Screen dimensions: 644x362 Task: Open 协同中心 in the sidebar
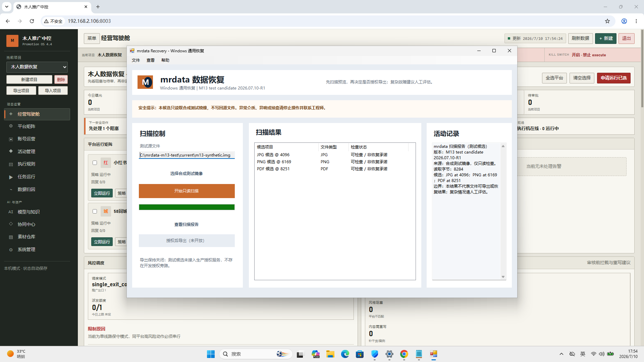point(37,224)
